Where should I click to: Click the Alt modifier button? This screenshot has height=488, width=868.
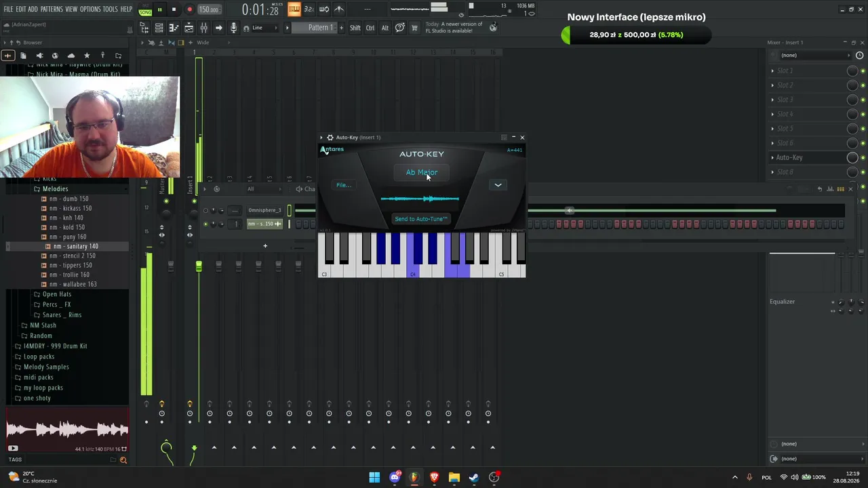coord(385,28)
